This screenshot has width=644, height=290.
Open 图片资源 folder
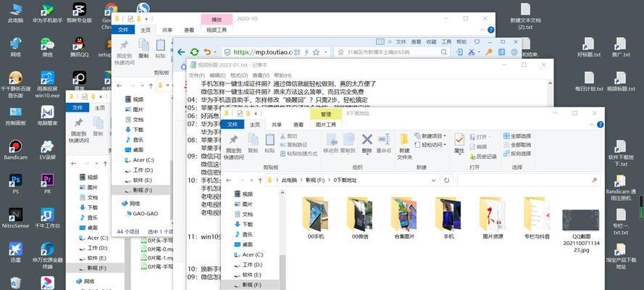pos(493,217)
